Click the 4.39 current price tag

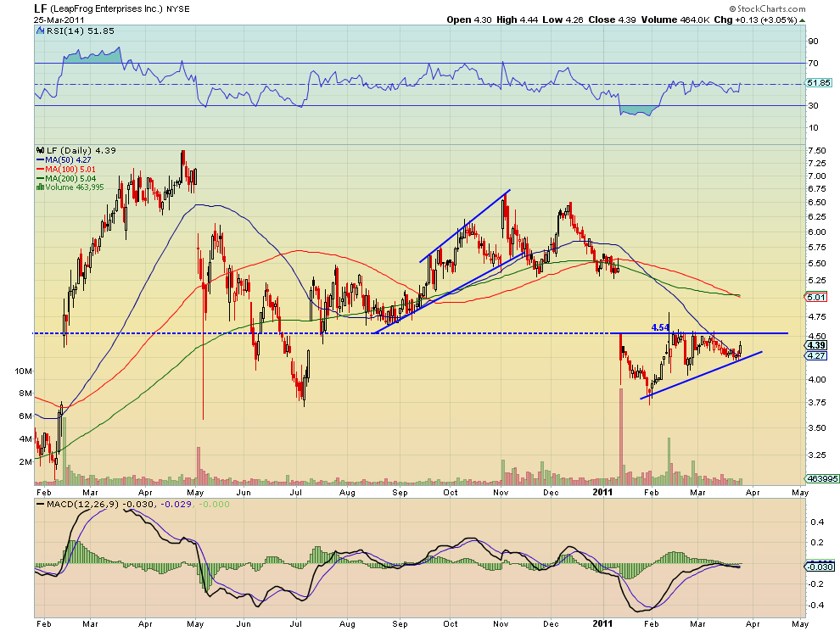pyautogui.click(x=816, y=345)
